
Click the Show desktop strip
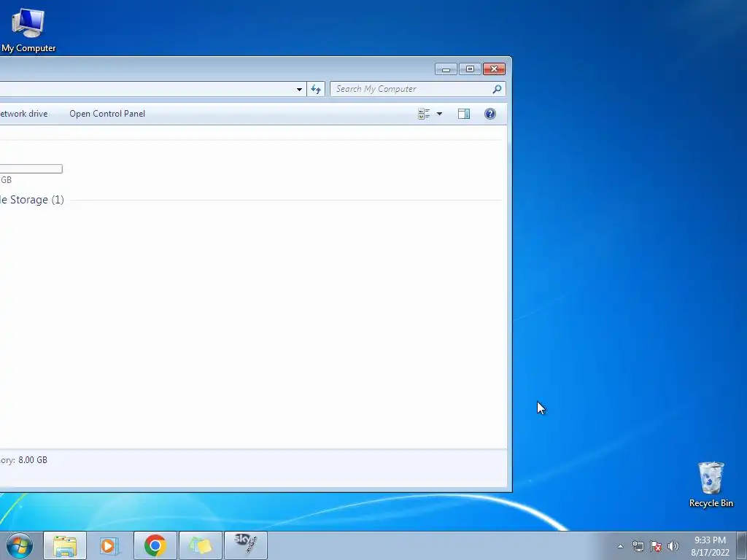(x=742, y=545)
